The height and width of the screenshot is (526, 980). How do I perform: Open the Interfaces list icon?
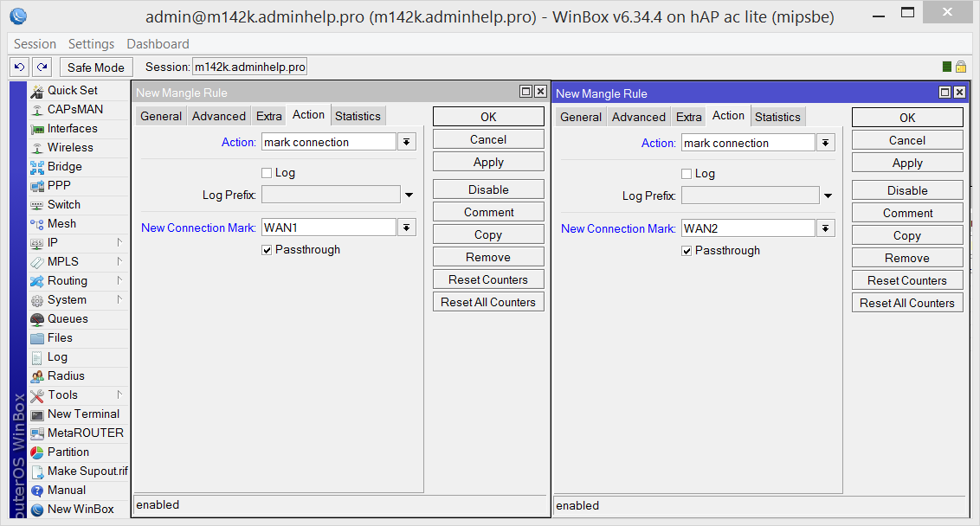(x=37, y=129)
